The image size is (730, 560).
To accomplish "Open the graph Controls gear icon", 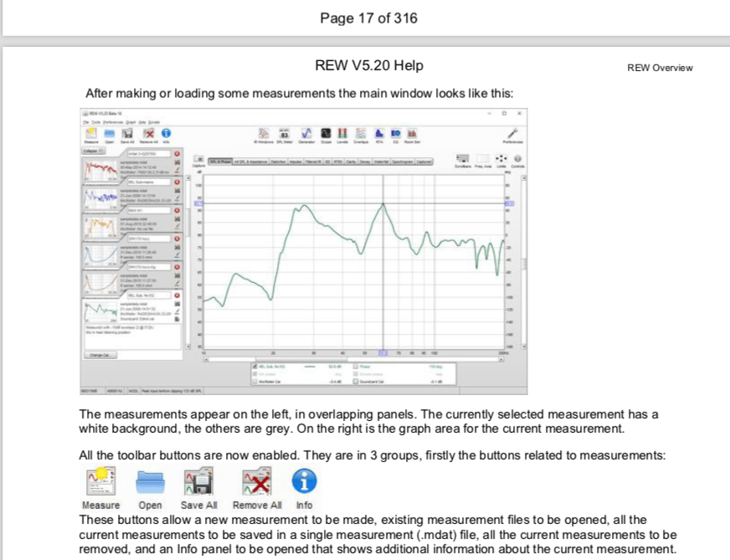I will point(517,159).
